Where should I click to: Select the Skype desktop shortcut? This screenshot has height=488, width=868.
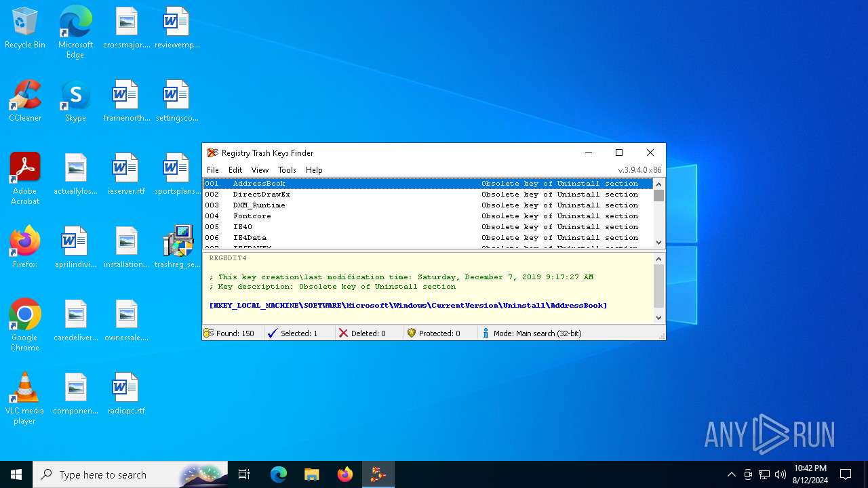(x=75, y=102)
